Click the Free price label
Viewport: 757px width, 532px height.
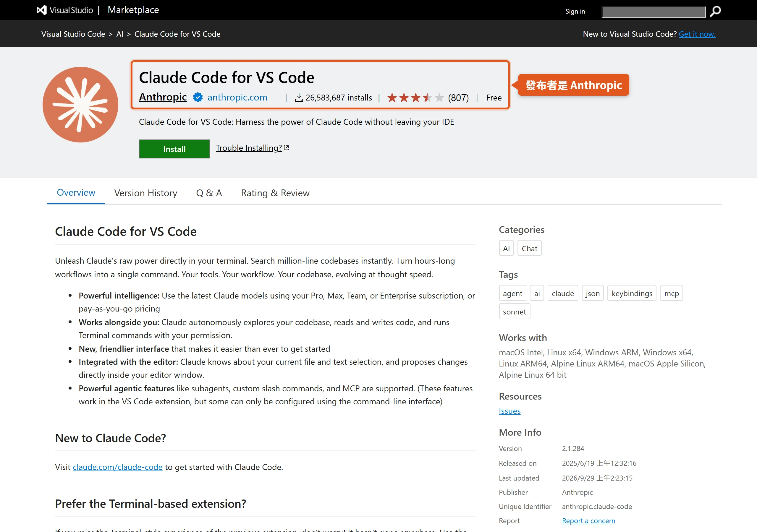point(494,98)
